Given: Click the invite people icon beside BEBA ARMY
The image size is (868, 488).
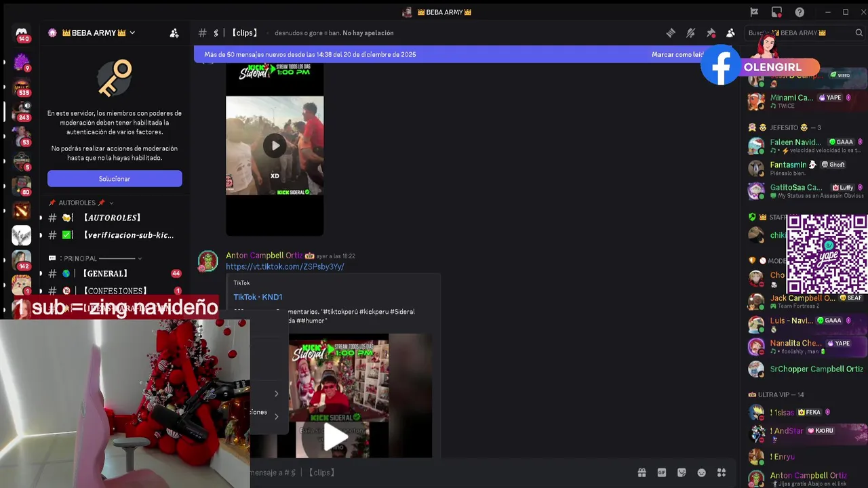Looking at the screenshot, I should pos(174,33).
